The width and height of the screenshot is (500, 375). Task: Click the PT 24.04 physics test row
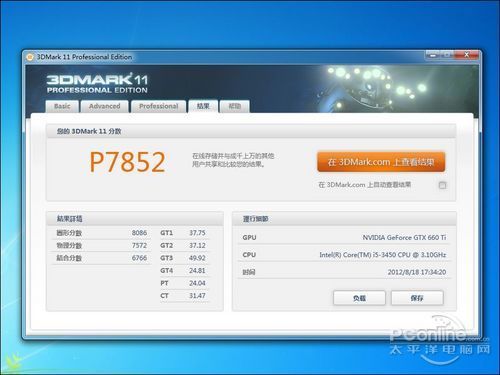point(183,283)
